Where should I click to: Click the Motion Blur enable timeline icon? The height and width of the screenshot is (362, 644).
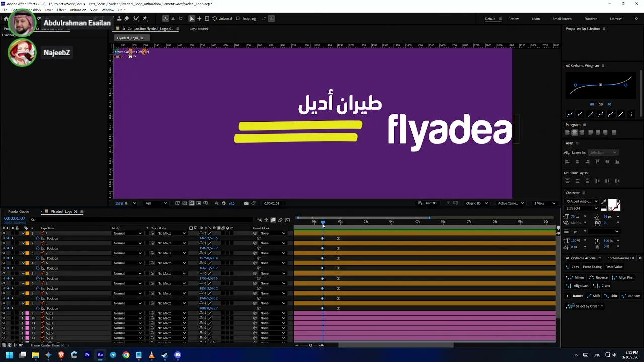pyautogui.click(x=280, y=220)
